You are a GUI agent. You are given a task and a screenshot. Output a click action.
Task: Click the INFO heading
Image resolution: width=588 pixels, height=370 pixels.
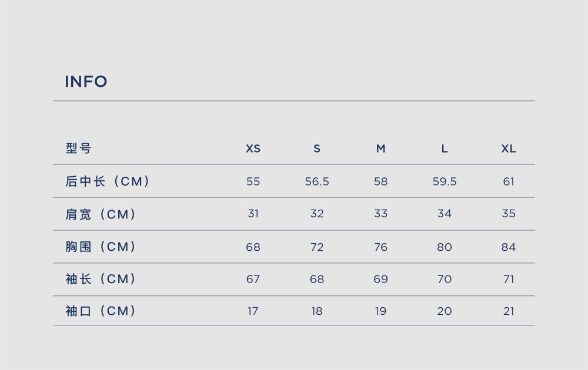[x=86, y=82]
